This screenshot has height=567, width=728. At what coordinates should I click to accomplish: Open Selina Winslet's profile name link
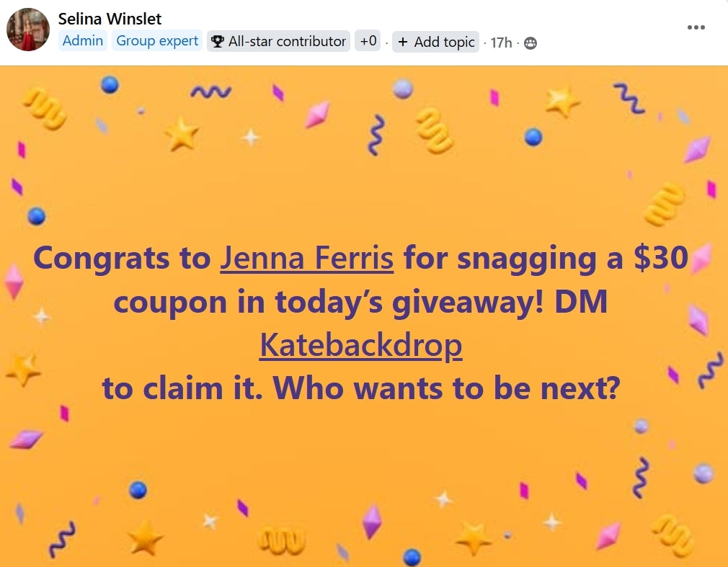[110, 19]
